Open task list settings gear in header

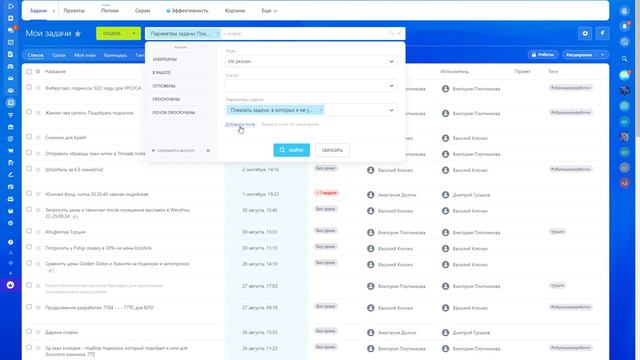point(585,33)
